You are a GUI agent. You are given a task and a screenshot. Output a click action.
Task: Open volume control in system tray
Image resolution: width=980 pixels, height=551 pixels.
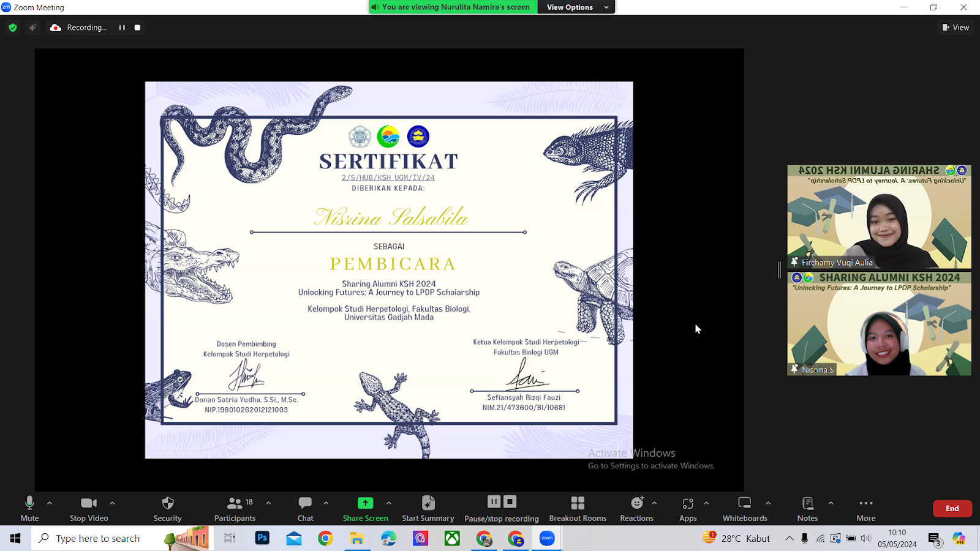coord(865,538)
